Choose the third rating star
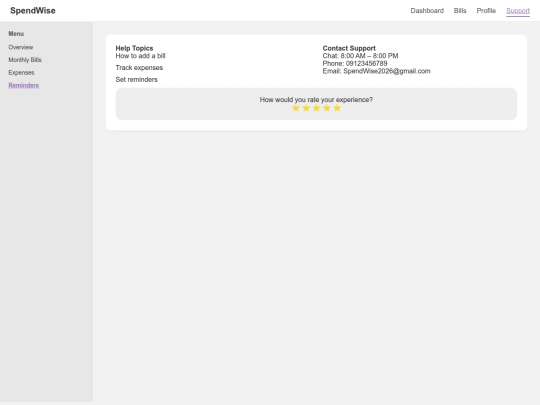Viewport: 540px width, 405px height. tap(316, 108)
